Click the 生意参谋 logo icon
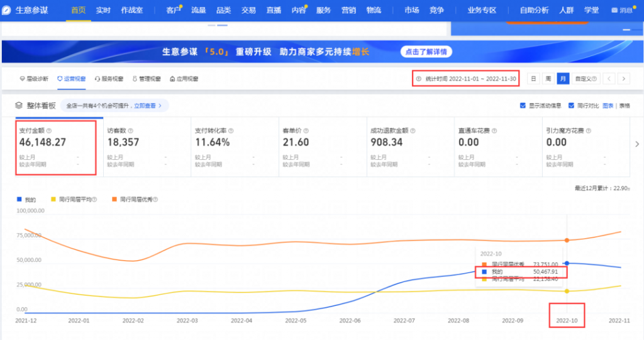 [6, 10]
